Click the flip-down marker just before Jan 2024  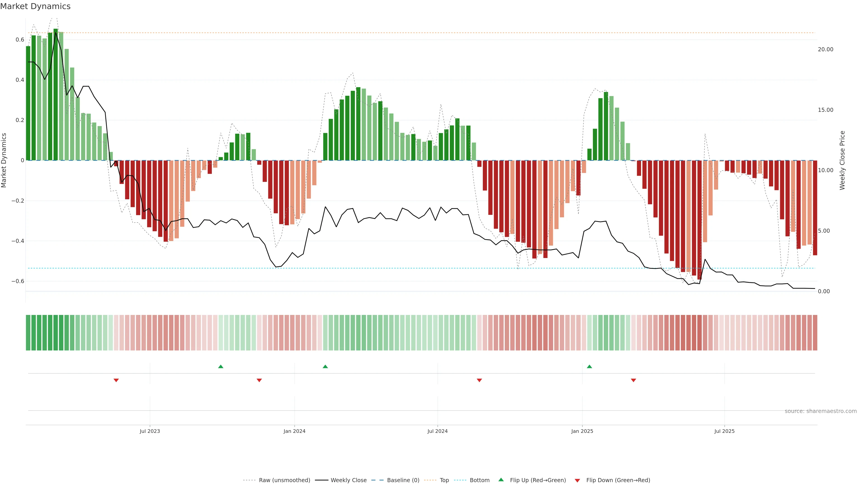pos(259,380)
